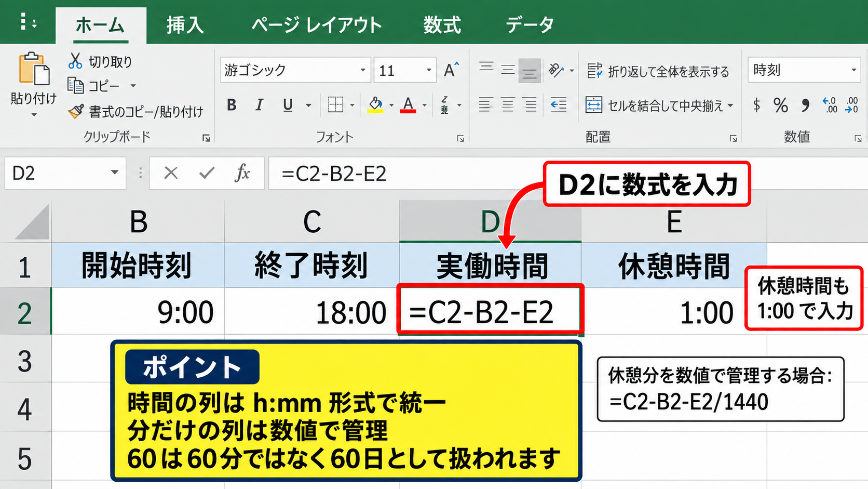The width and height of the screenshot is (868, 489).
Task: Toggle Underline formatting
Action: (288, 105)
